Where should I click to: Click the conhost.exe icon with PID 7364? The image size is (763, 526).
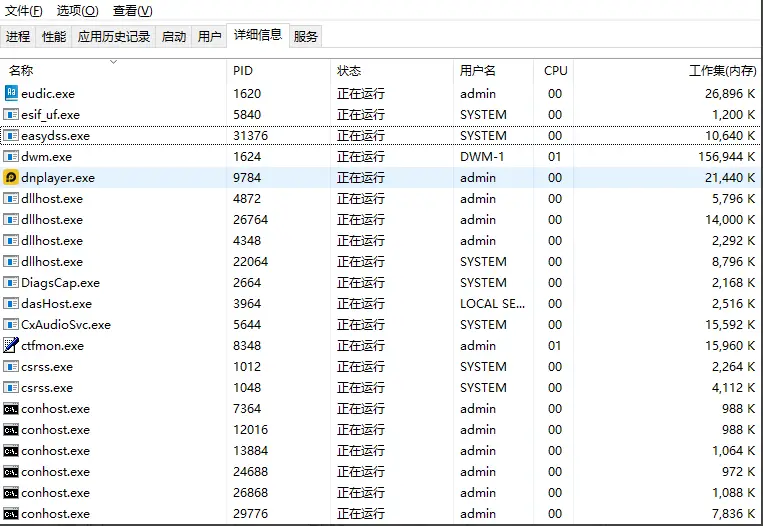pos(11,408)
